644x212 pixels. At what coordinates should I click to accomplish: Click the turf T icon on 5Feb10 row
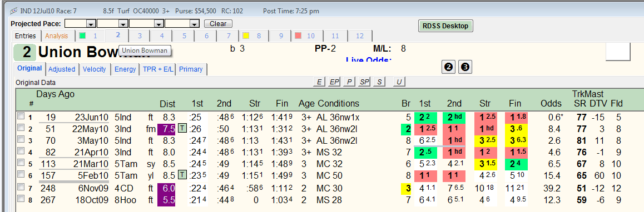(x=182, y=175)
